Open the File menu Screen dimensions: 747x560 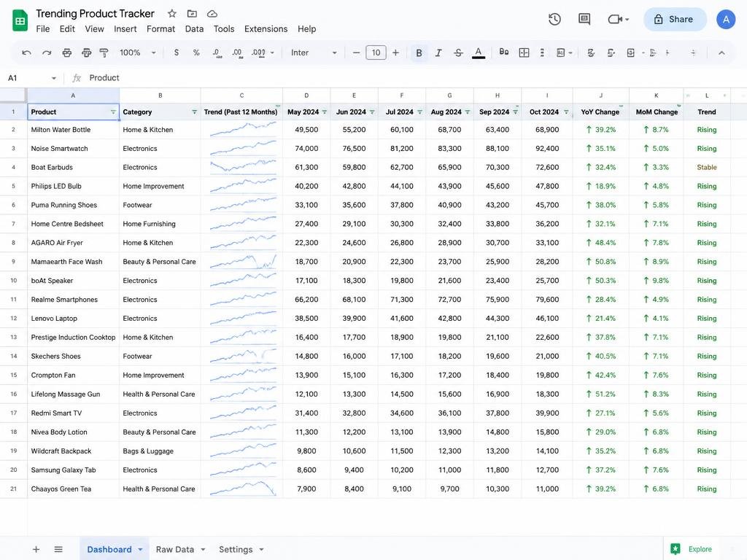click(x=43, y=29)
